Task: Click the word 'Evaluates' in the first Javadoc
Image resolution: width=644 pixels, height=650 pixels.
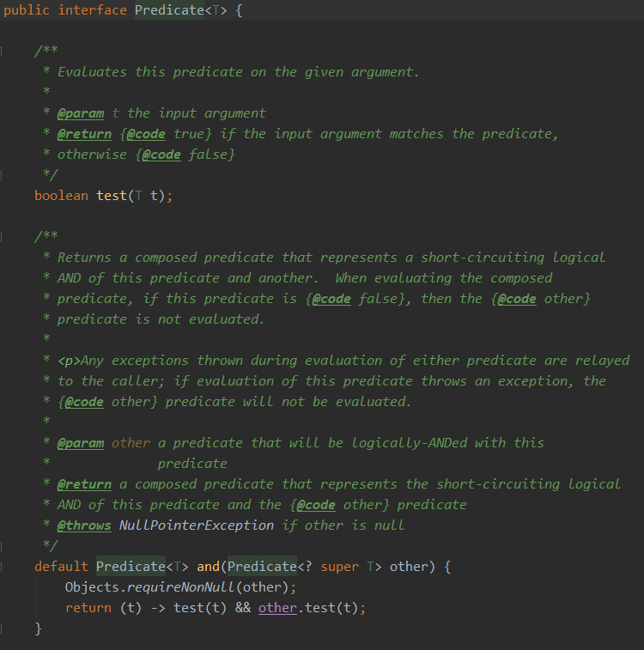Action: point(92,72)
